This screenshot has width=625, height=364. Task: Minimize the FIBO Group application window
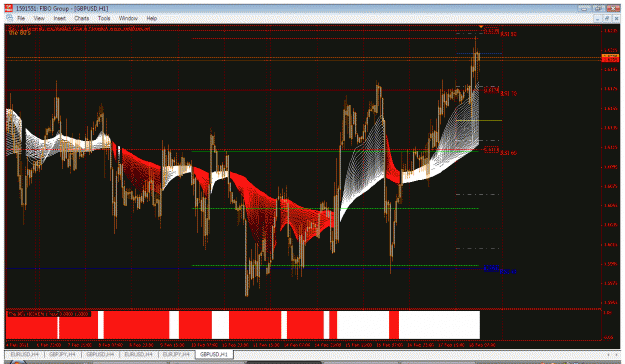(x=584, y=8)
